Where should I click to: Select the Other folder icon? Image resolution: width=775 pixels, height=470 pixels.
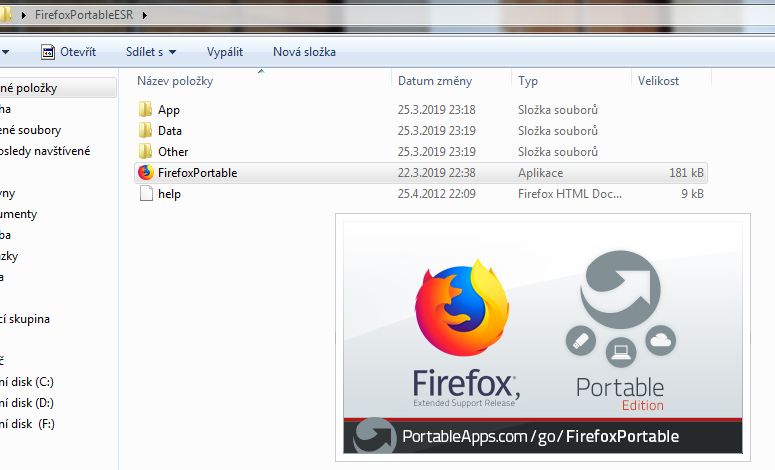tap(145, 151)
